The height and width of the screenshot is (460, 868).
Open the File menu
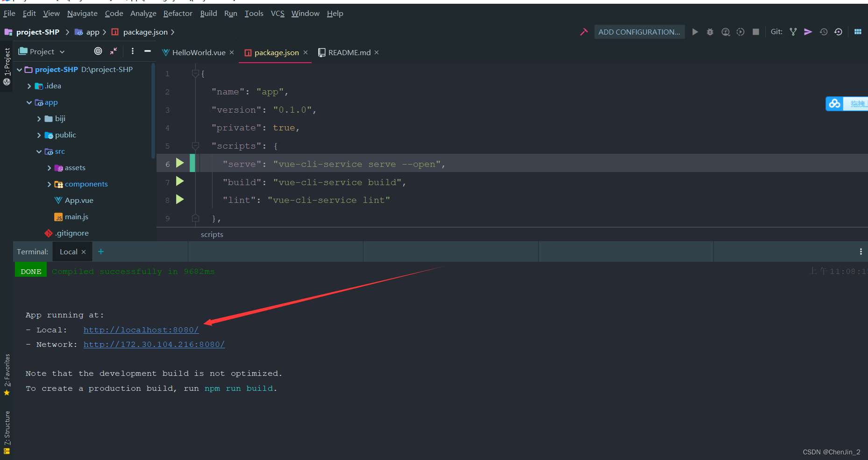tap(9, 13)
